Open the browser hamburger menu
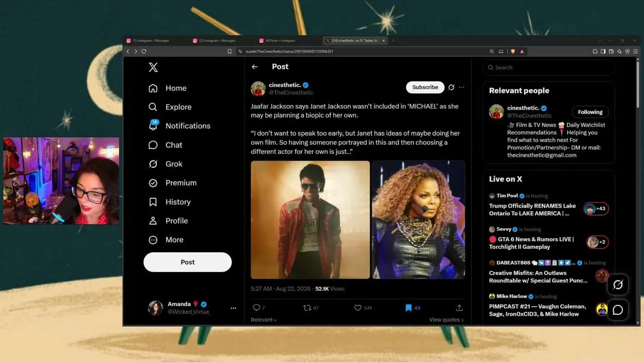 tap(636, 51)
